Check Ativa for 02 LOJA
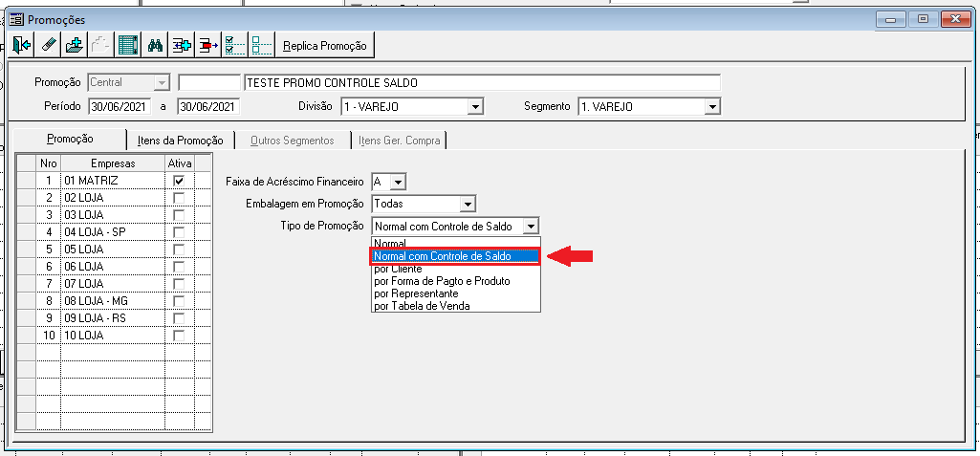The image size is (980, 456). (x=180, y=197)
